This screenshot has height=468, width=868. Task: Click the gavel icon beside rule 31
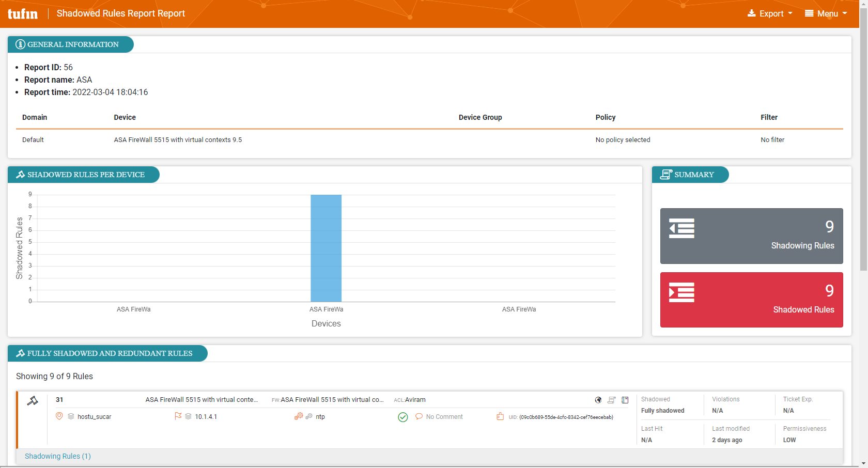(33, 401)
